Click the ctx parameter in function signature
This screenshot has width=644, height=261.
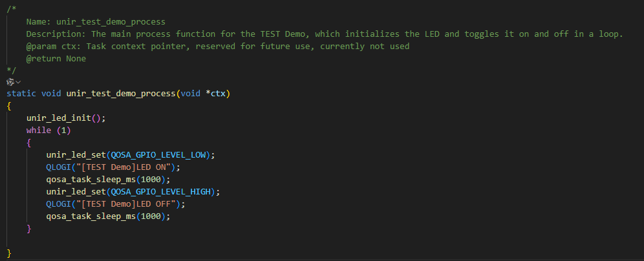click(x=218, y=94)
